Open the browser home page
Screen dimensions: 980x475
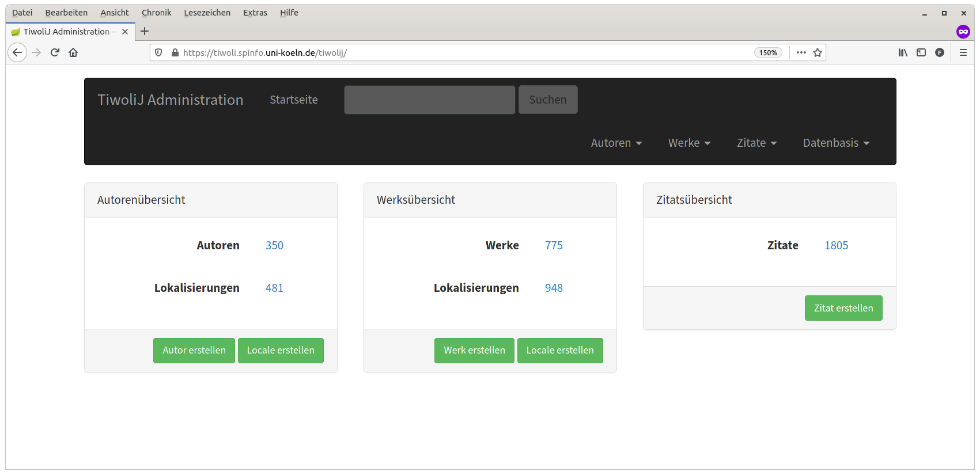click(73, 52)
